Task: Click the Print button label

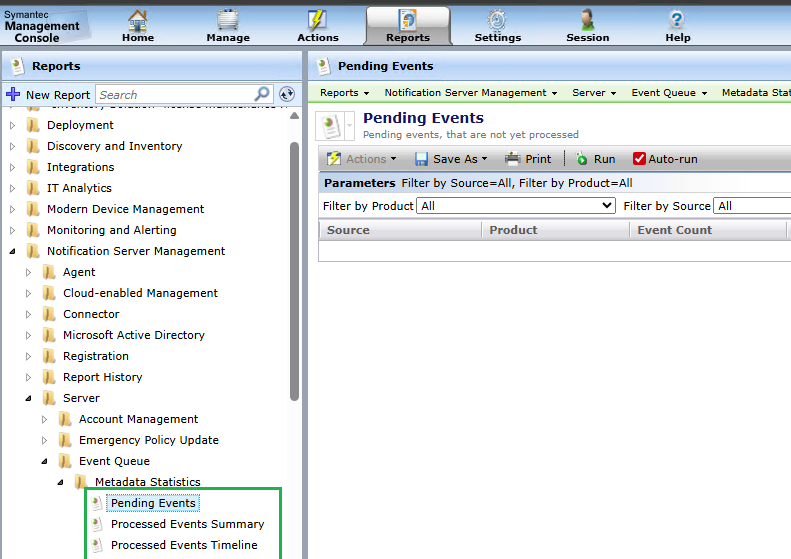Action: (x=538, y=159)
